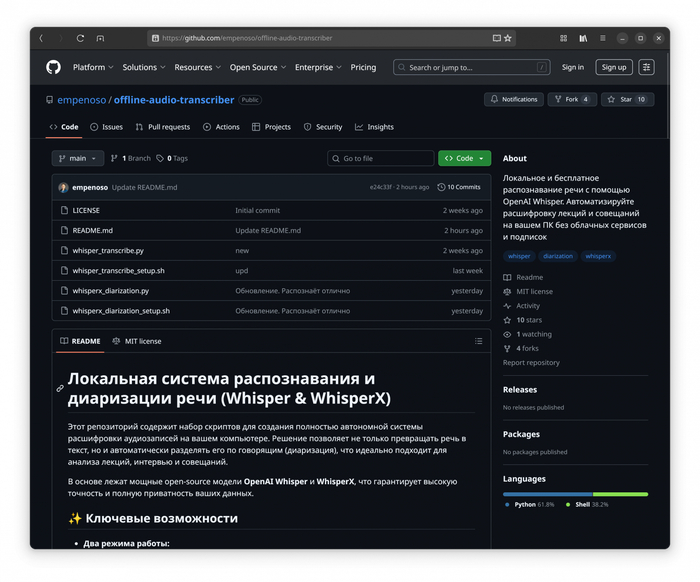Click the appearance settings icon beside Sign up

click(647, 67)
